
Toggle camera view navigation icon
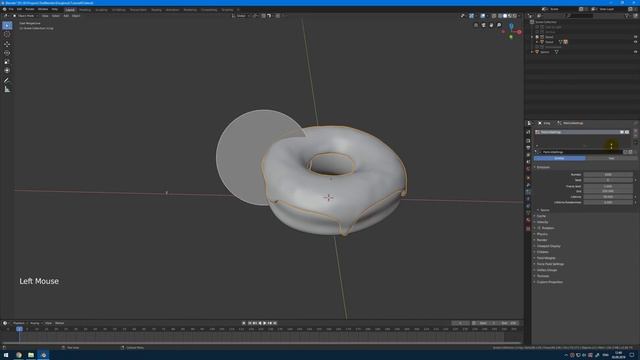(483, 25)
